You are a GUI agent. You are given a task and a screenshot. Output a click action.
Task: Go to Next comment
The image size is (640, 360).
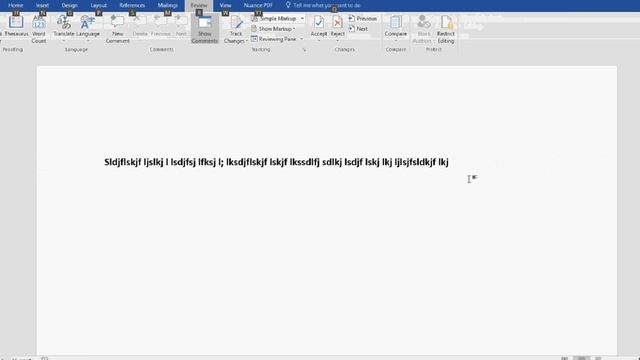181,26
